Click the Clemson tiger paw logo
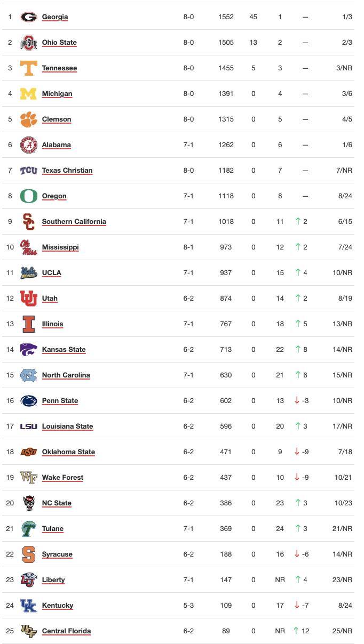Image resolution: width=364 pixels, height=644 pixels. [28, 119]
